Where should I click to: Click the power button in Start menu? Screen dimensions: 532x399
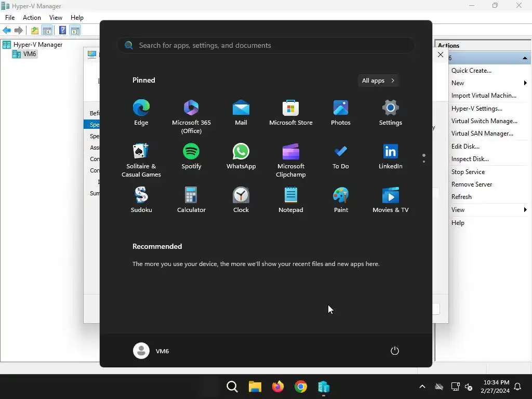(395, 351)
